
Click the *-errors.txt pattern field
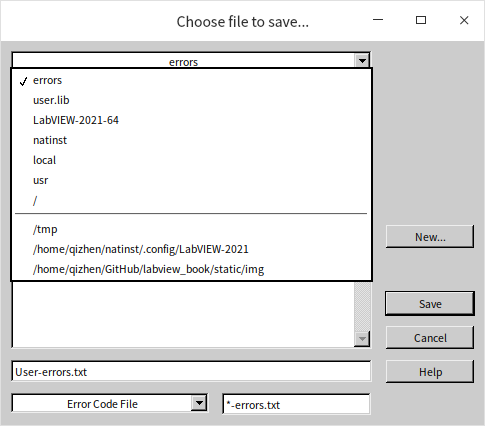296,404
